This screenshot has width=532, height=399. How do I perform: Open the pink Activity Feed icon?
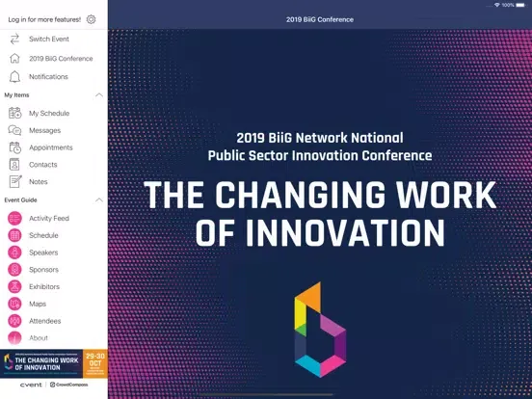coord(14,218)
